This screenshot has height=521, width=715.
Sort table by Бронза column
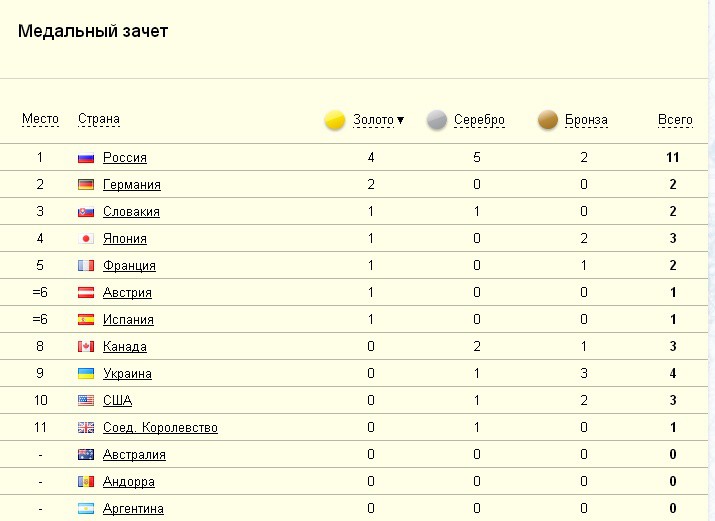586,120
